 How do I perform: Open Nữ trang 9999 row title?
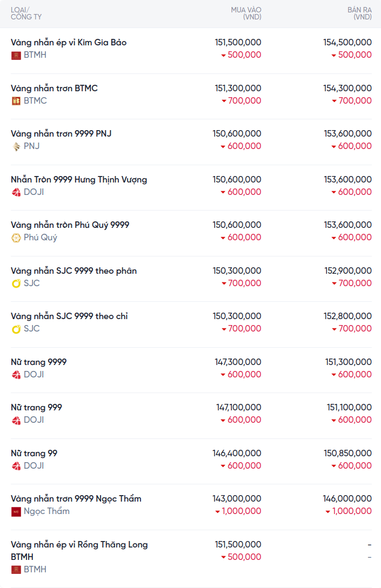pos(39,362)
